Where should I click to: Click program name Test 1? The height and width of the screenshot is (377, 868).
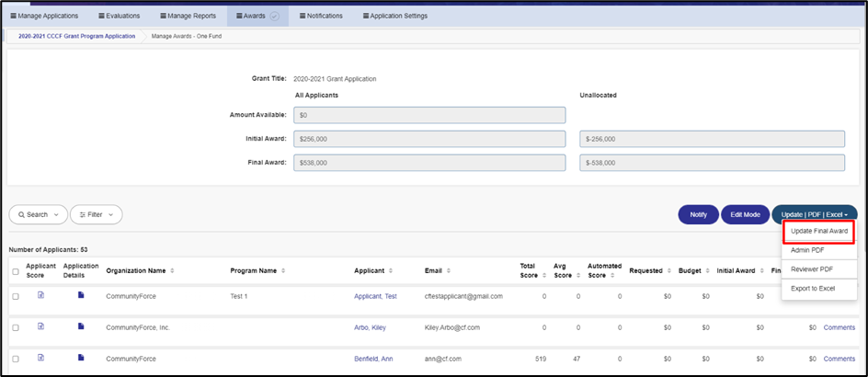238,296
